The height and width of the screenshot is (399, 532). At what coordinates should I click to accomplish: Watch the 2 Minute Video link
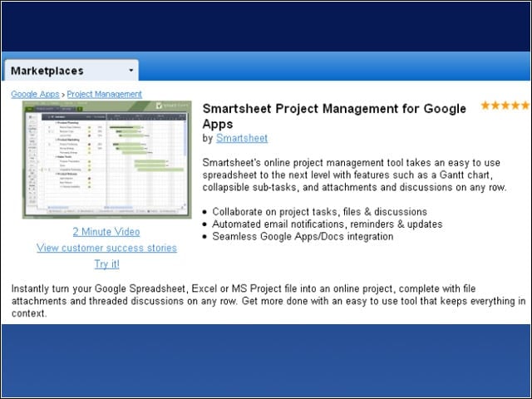[106, 232]
